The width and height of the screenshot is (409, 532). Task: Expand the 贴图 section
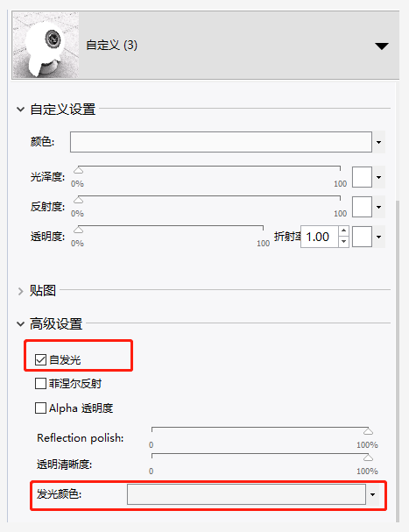[21, 291]
